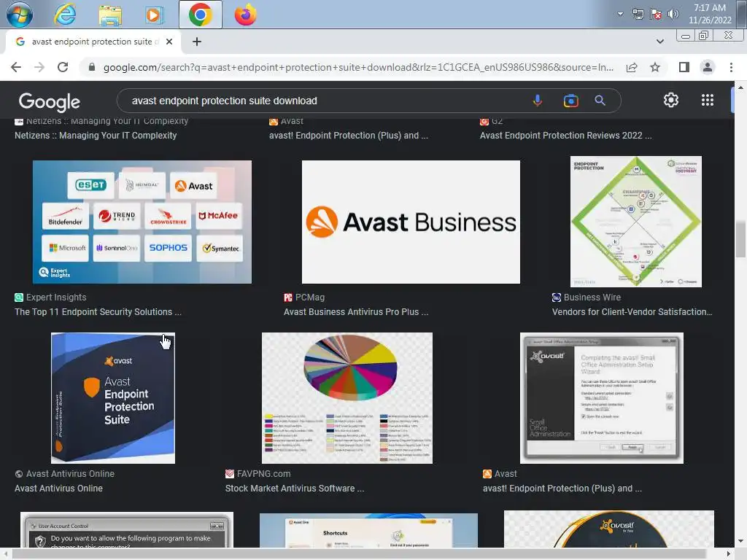Screen dimensions: 747x560
Task: Click the FAVPNG.com source label
Action: pyautogui.click(x=263, y=474)
